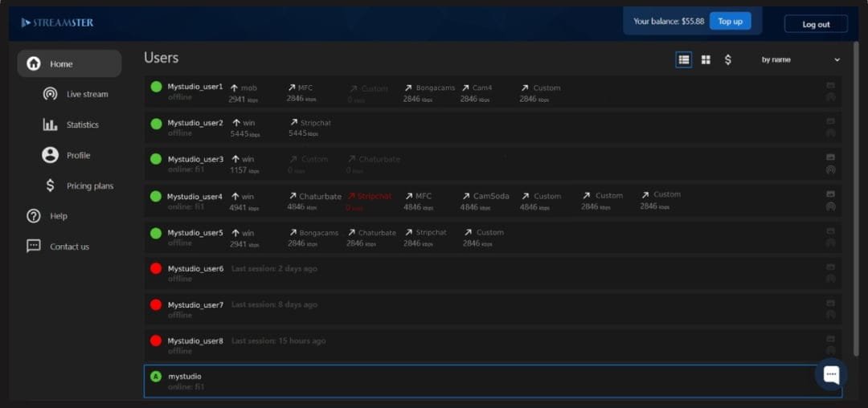Click the green status dot of Mystudio_user2
The width and height of the screenshot is (868, 408).
156,124
